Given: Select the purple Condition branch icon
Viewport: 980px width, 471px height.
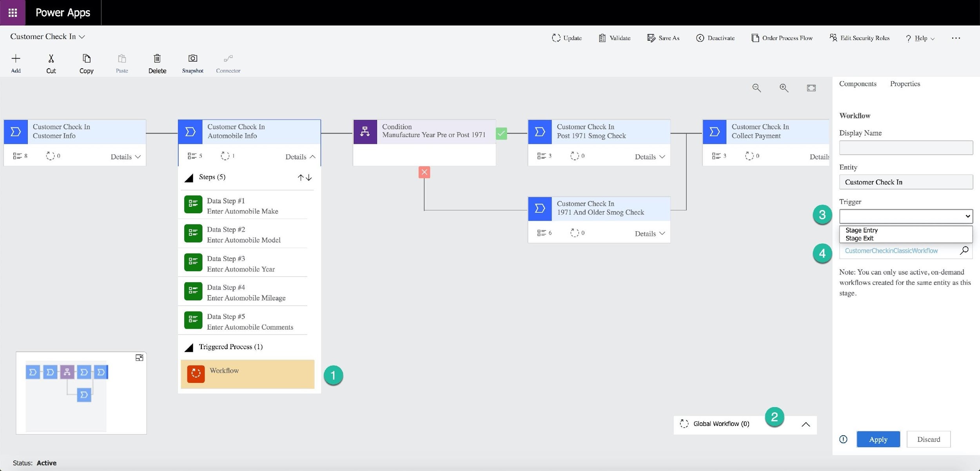Looking at the screenshot, I should [x=365, y=132].
